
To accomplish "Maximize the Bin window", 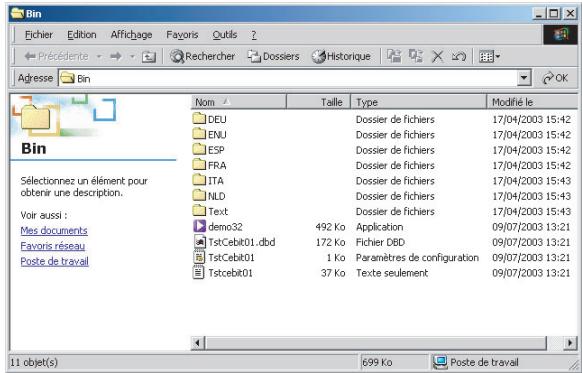I will coord(553,14).
